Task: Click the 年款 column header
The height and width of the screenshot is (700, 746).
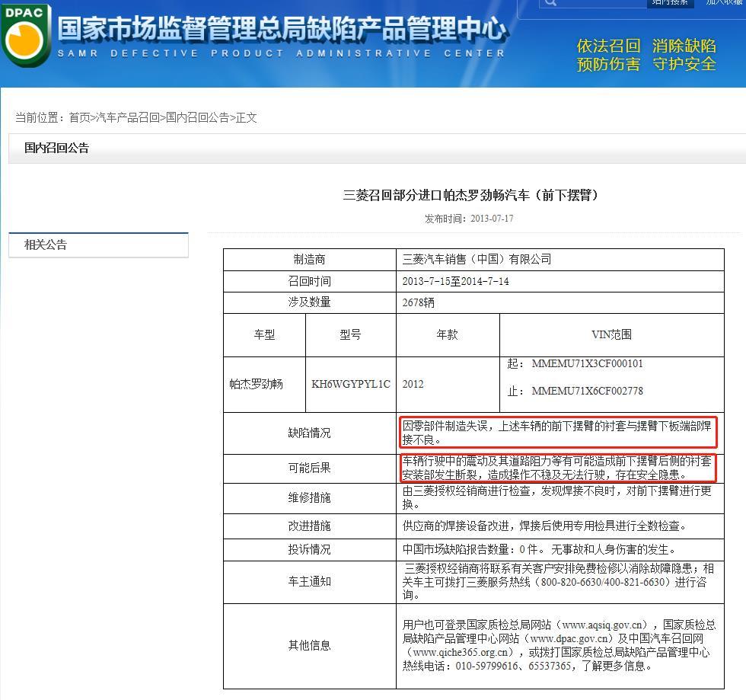Action: (448, 334)
